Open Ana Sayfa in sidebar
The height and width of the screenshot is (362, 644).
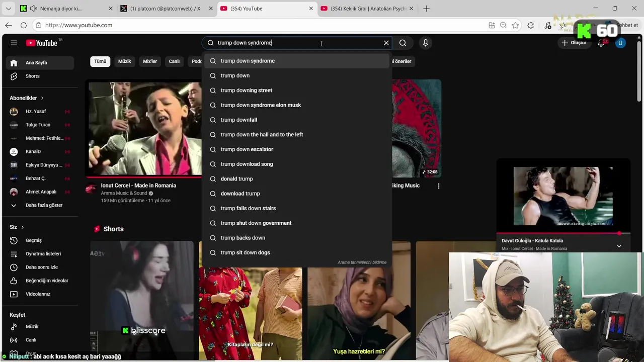pyautogui.click(x=40, y=63)
